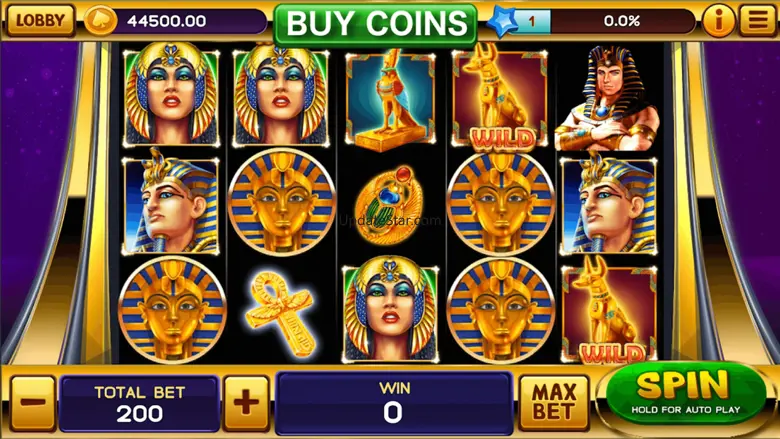Tap the crossed-arms pharaoh symbol
The image size is (780, 439).
[x=607, y=98]
